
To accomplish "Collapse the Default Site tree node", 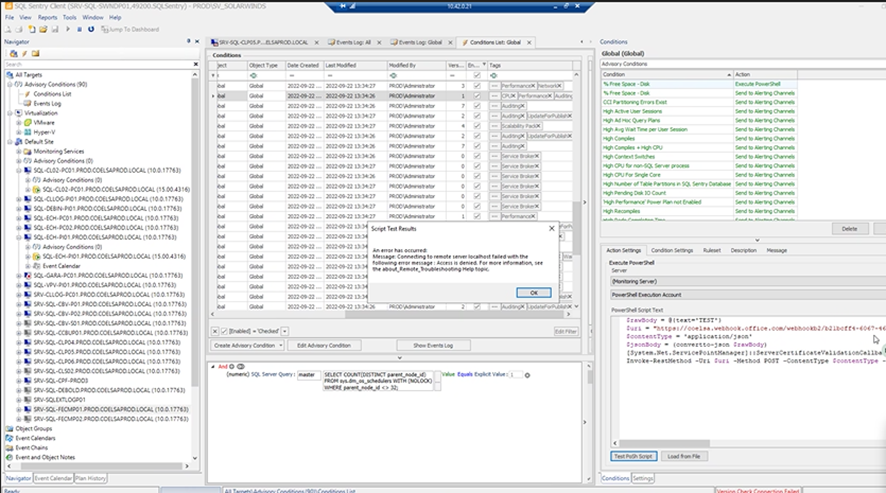I will [x=7, y=142].
